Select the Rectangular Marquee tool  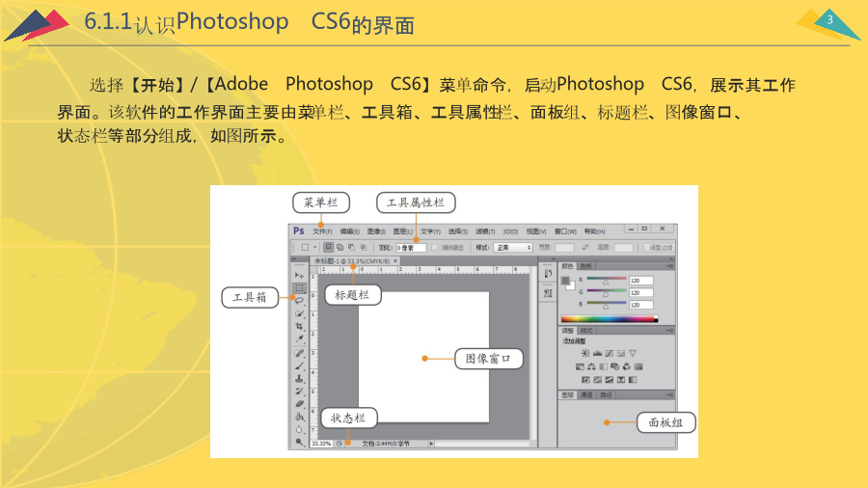[300, 288]
